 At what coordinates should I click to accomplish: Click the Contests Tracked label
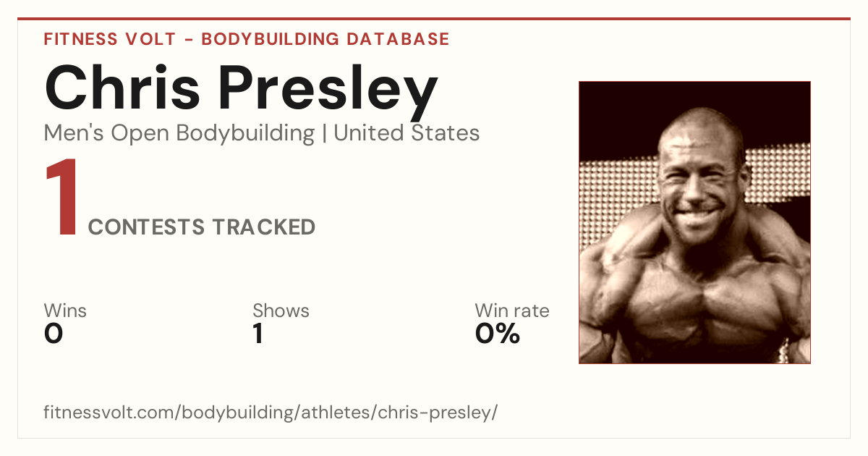(202, 227)
